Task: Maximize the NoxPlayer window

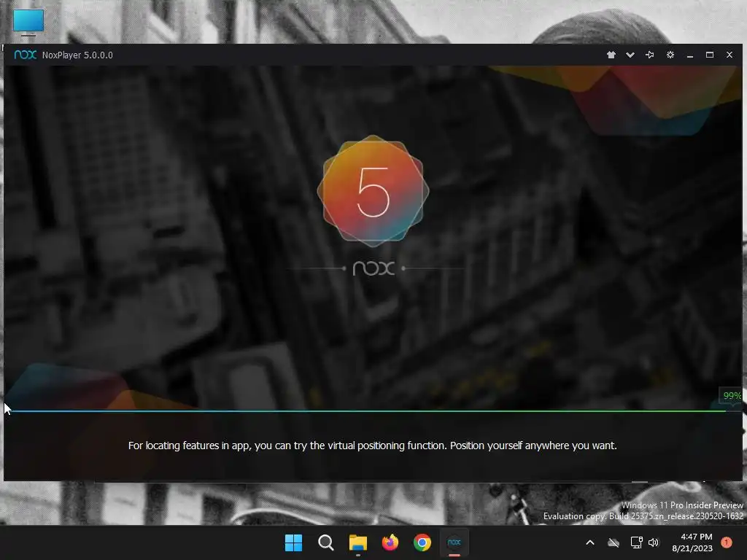Action: 710,55
